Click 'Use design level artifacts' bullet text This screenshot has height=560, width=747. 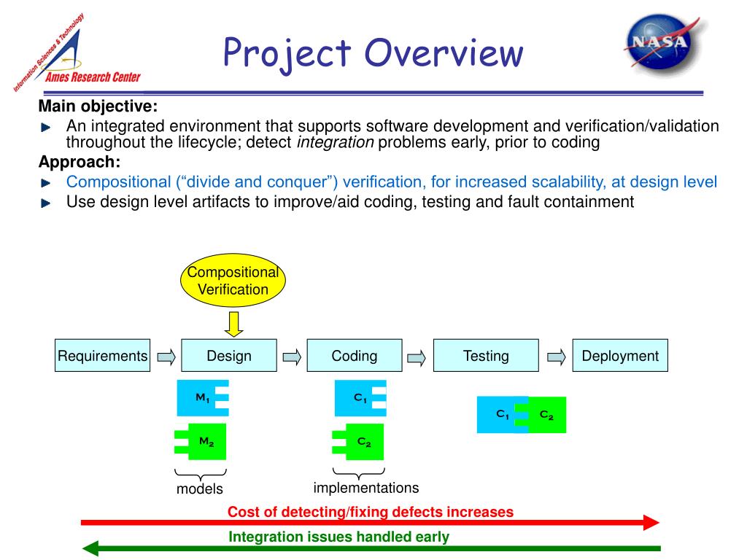coord(350,202)
